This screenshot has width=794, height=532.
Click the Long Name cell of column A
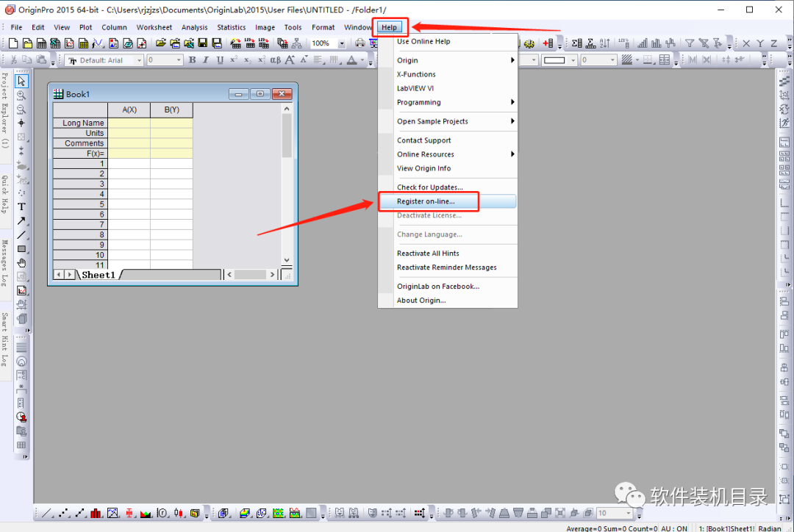pyautogui.click(x=129, y=123)
